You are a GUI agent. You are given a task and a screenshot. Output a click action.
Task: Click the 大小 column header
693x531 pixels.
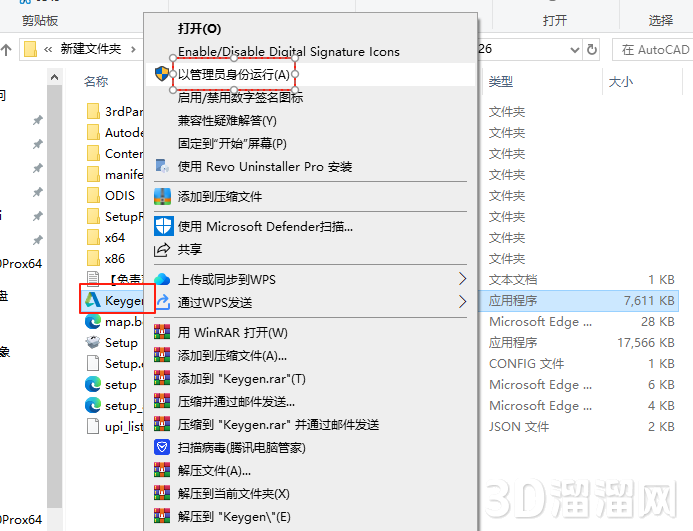pyautogui.click(x=621, y=81)
